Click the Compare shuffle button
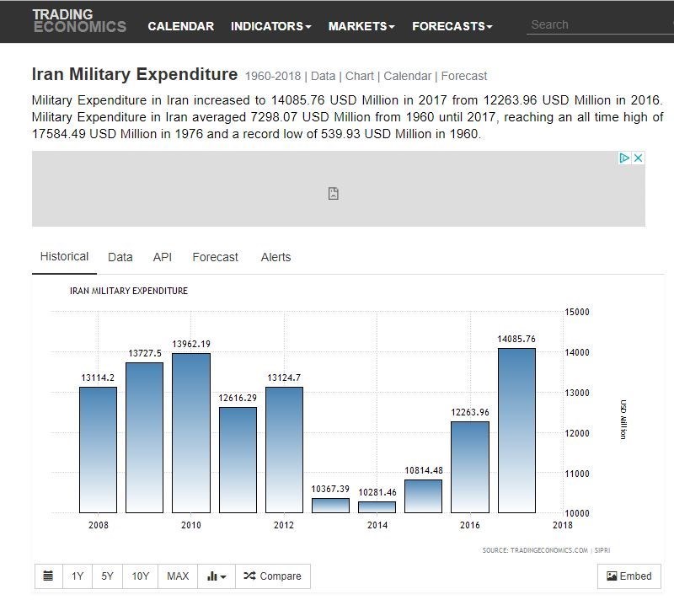The height and width of the screenshot is (616, 674). click(x=272, y=576)
